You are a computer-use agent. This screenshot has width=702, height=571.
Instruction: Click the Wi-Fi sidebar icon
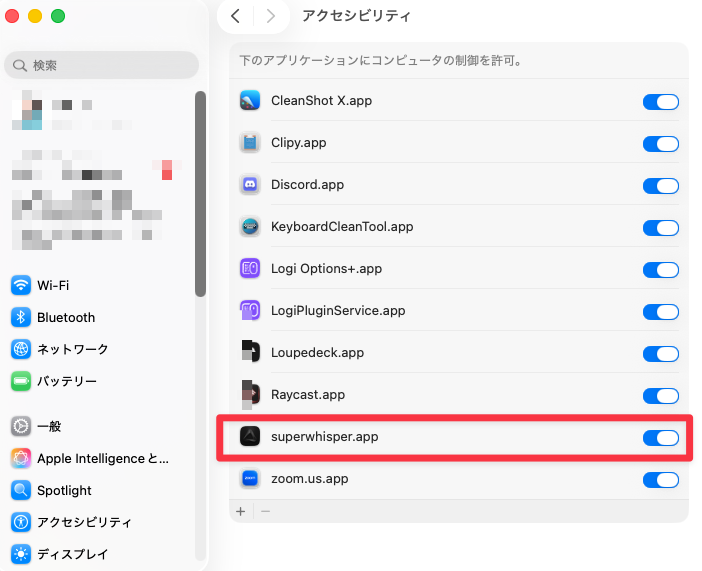[x=21, y=285]
